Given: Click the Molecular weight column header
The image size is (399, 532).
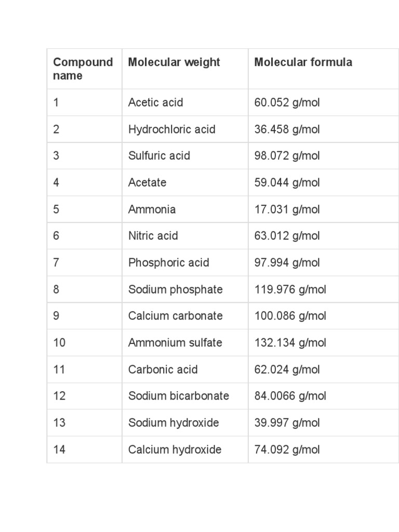Looking at the screenshot, I should point(174,62).
